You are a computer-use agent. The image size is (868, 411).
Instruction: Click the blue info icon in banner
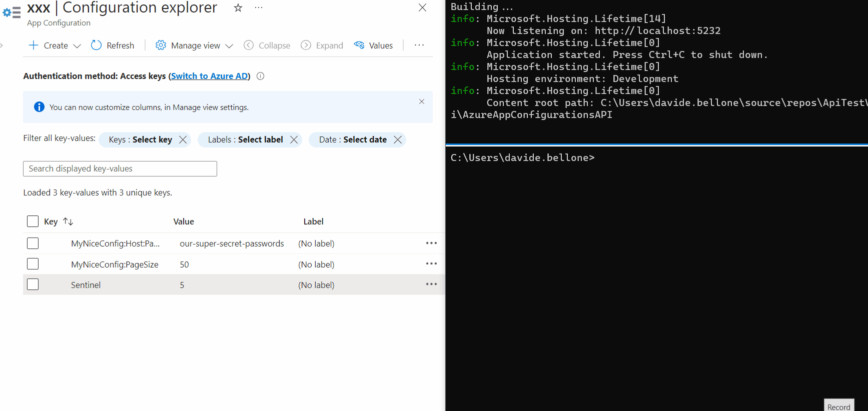39,107
